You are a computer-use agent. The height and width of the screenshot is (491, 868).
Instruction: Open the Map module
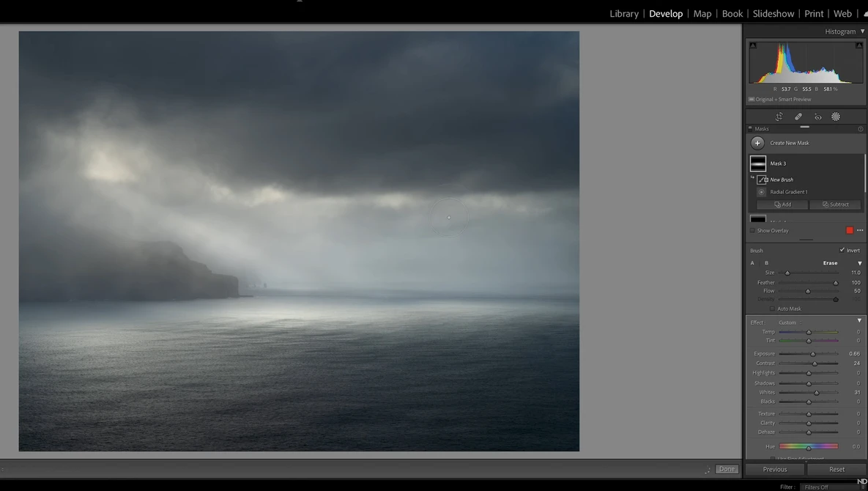[702, 14]
